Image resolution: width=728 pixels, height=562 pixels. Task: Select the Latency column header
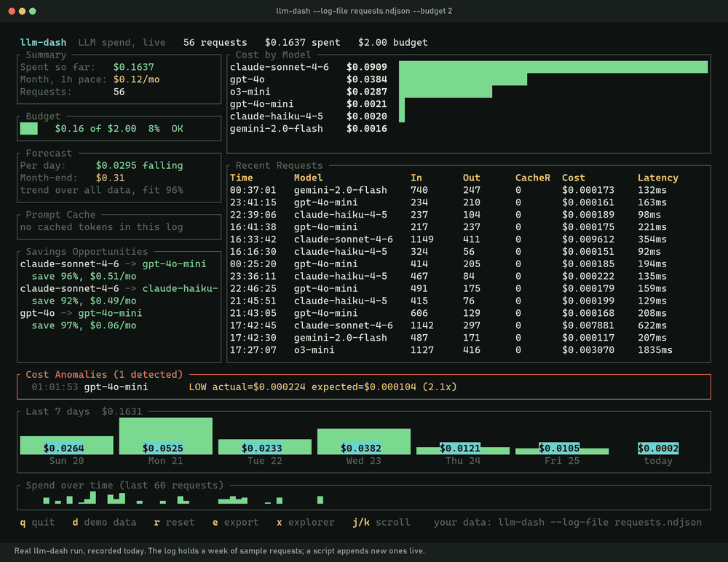coord(658,178)
